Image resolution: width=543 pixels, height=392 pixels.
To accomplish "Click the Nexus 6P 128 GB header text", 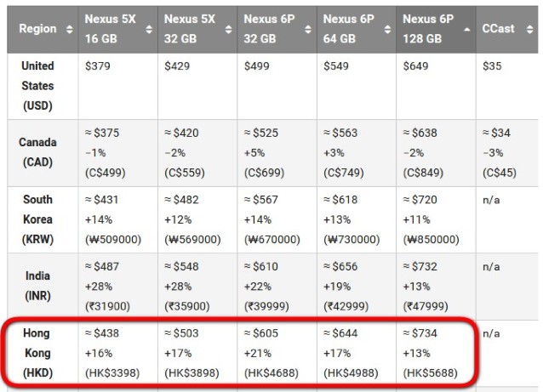I will (428, 29).
